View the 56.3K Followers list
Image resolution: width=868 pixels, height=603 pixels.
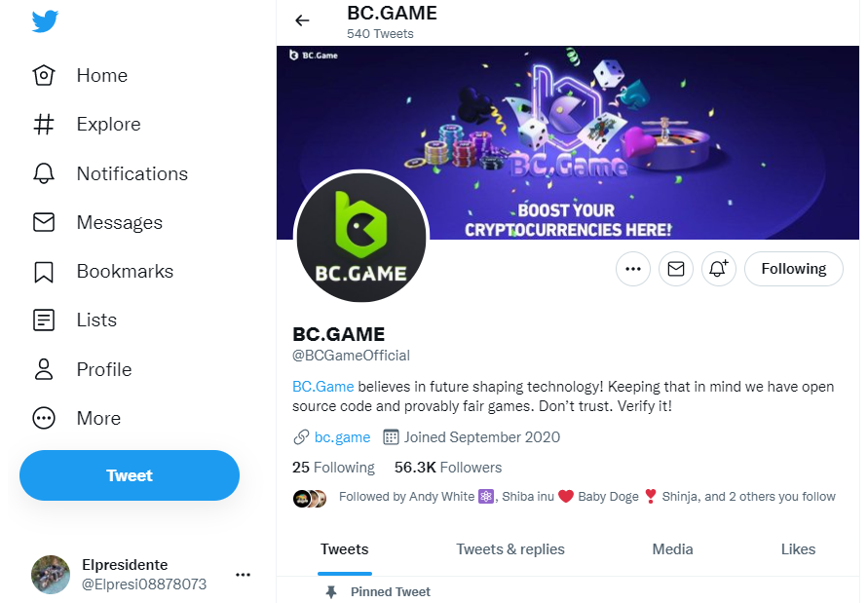click(x=448, y=468)
